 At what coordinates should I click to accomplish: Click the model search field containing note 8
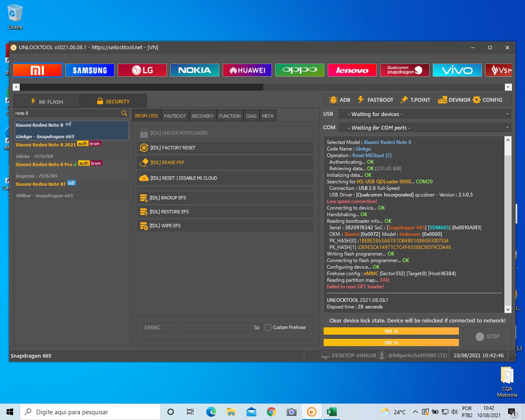point(67,113)
